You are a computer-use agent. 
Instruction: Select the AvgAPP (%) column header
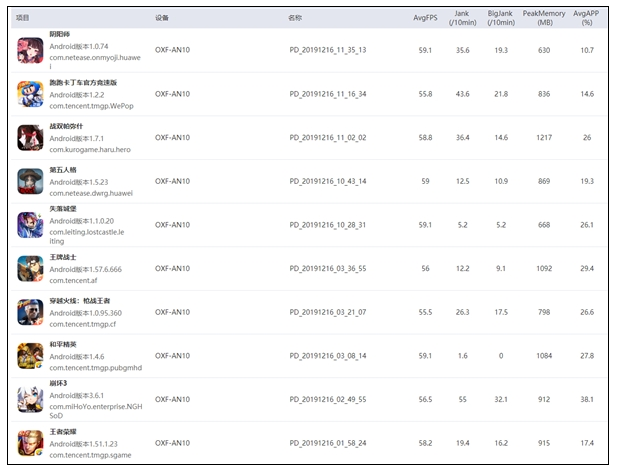[x=586, y=18]
